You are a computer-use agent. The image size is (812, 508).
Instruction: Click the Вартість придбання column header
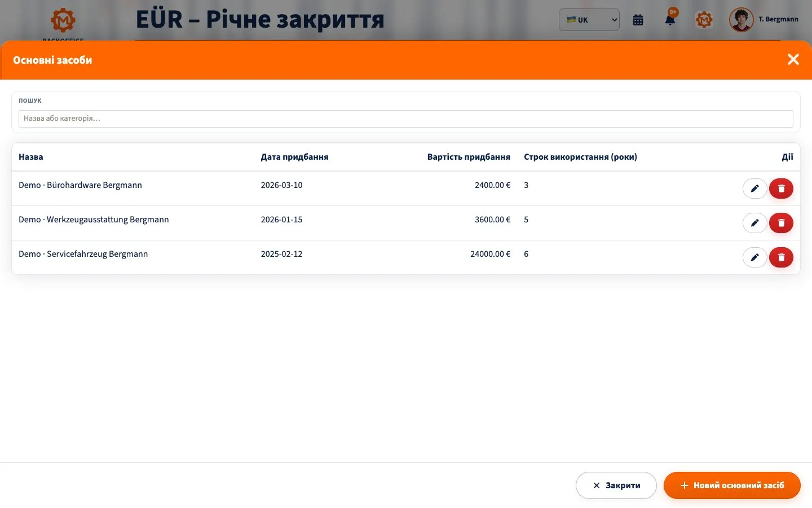tap(469, 157)
